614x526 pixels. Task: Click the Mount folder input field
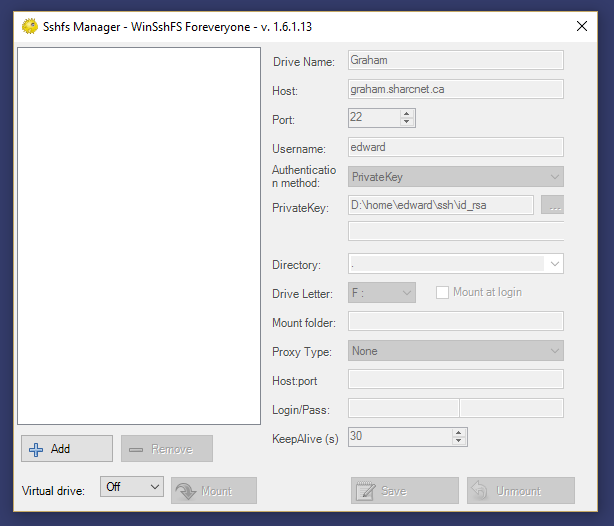coord(455,322)
